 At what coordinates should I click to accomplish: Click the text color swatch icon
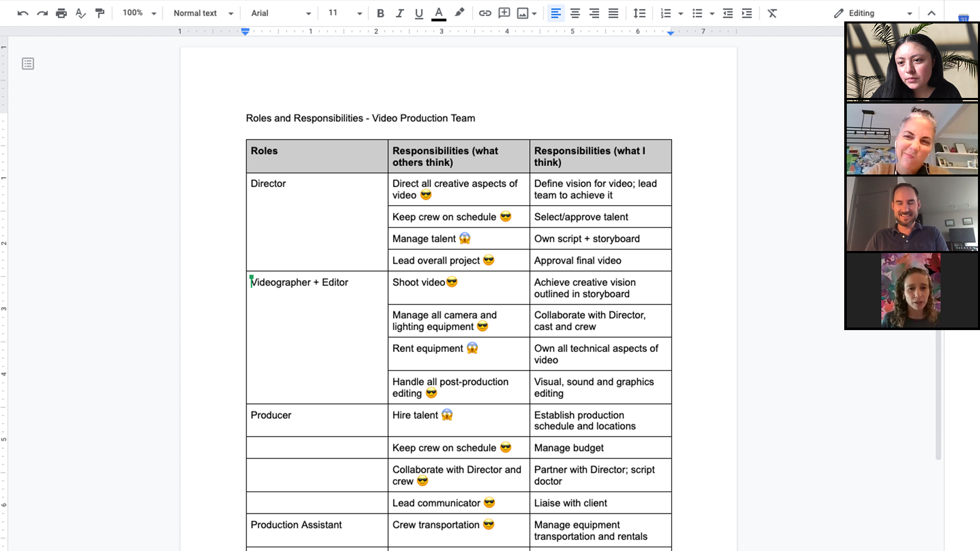(437, 13)
